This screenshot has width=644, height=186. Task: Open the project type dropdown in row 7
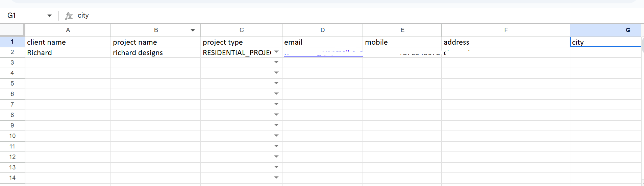coord(276,104)
